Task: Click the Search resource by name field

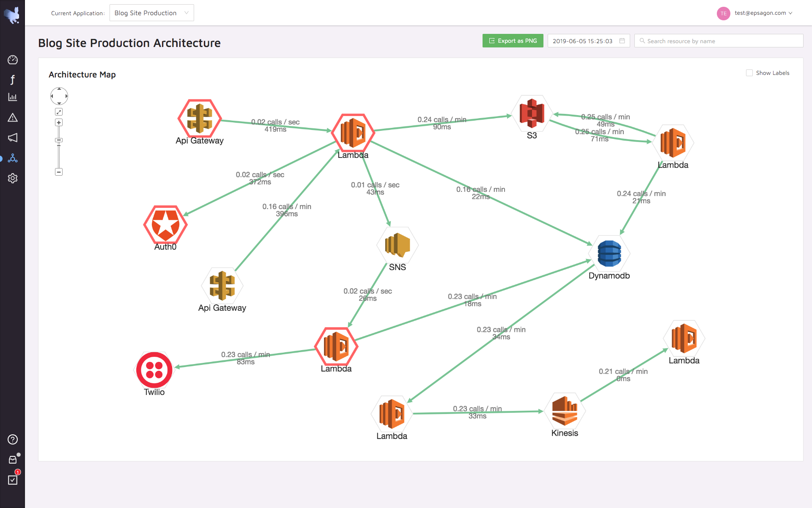Action: (719, 41)
